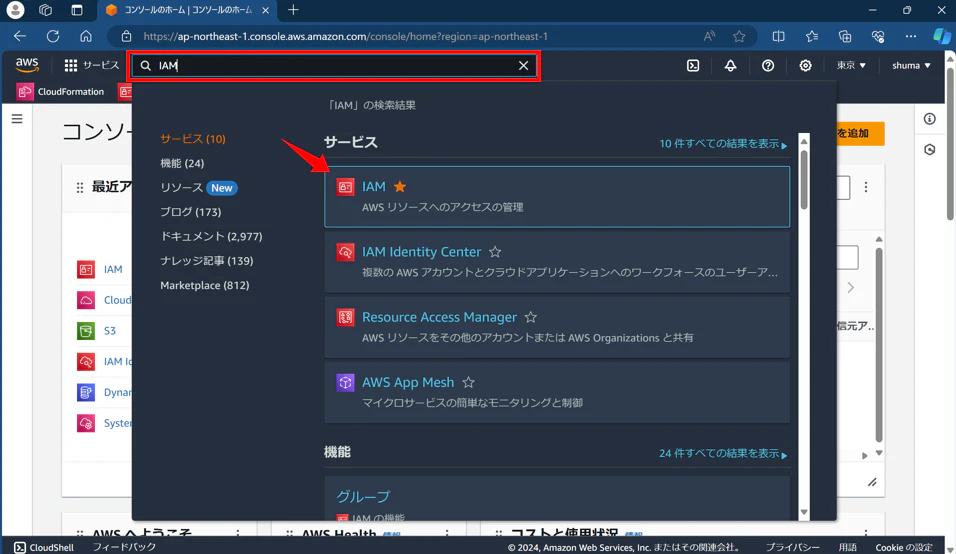Open the CloudShell terminal icon in header
This screenshot has height=554, width=956.
tap(693, 65)
